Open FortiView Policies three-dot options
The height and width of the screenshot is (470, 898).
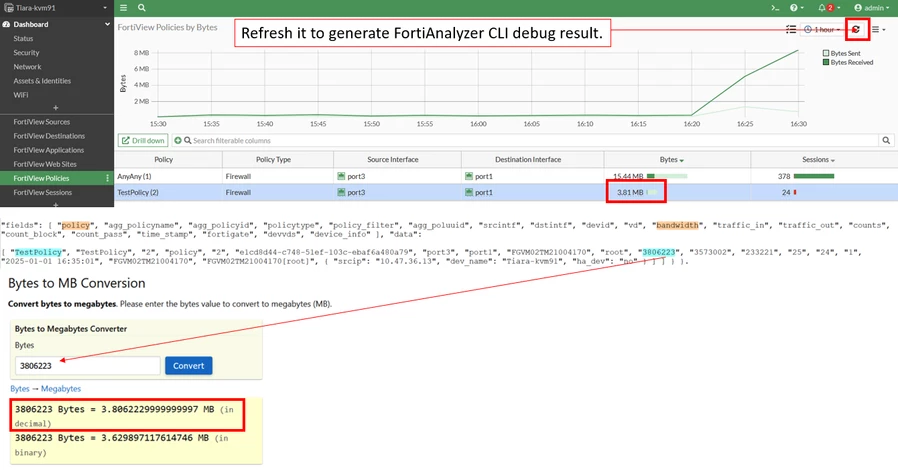(107, 178)
